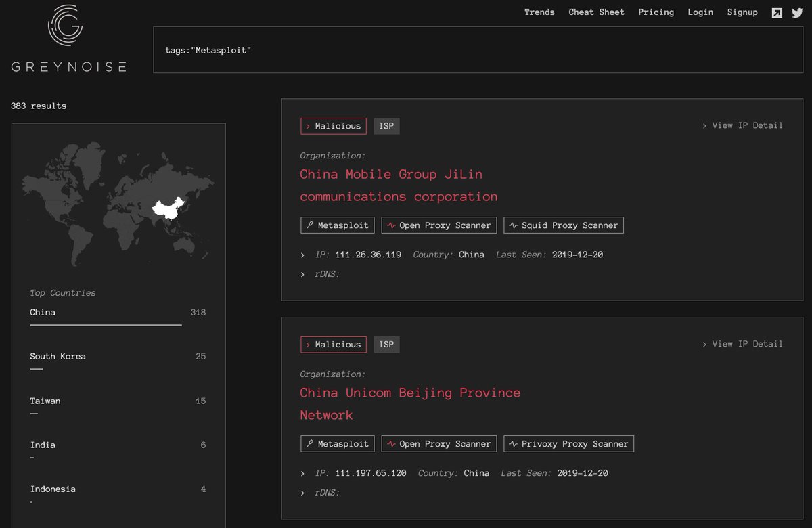This screenshot has width=812, height=528.
Task: Click Last Seen date on 111.26.36.119 card
Action: (577, 255)
